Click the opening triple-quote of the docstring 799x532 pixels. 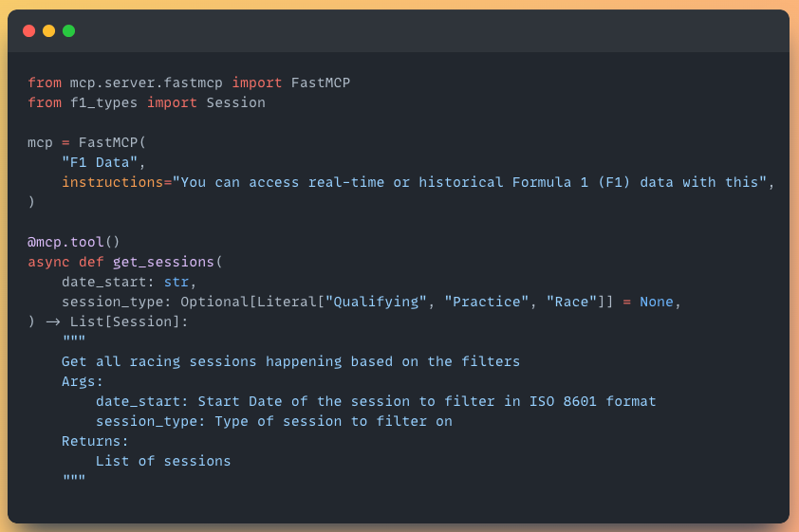tap(74, 338)
